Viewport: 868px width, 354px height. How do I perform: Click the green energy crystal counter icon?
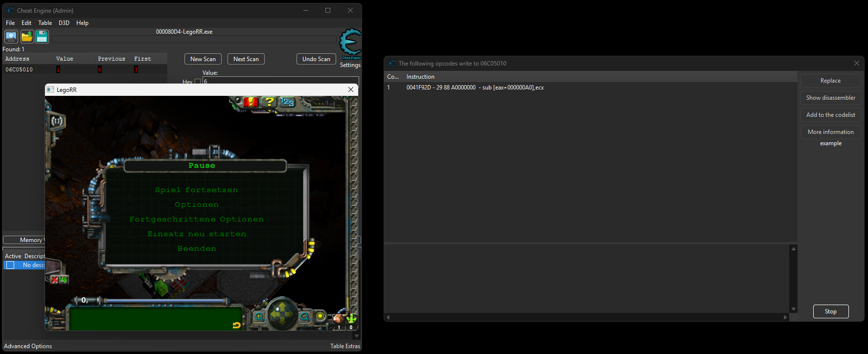pos(351,319)
